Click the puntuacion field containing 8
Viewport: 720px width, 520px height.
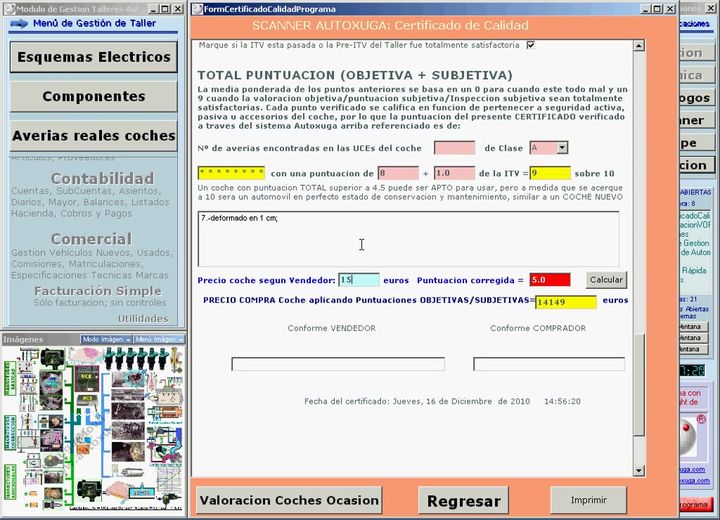click(398, 173)
